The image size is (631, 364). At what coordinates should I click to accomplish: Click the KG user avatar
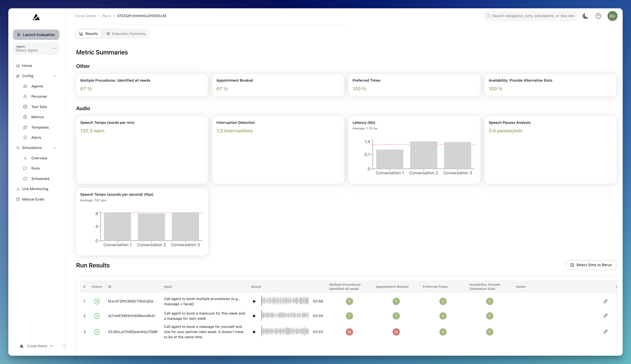[x=612, y=16]
